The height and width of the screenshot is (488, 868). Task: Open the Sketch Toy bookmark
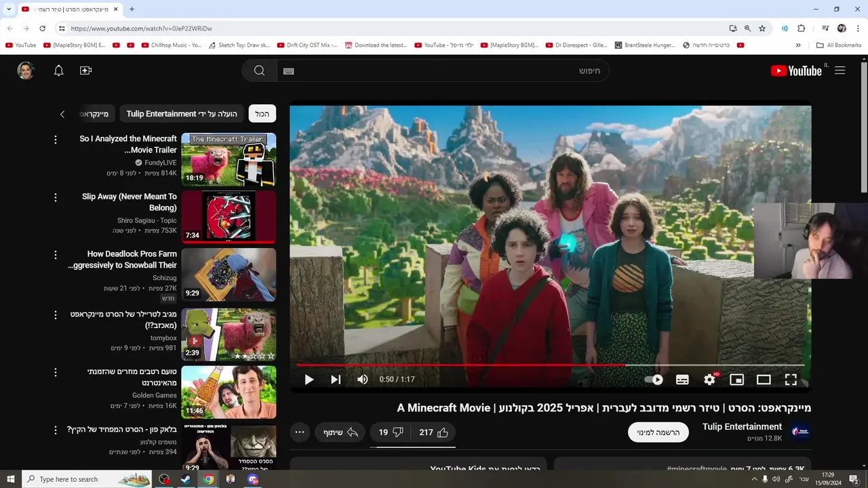tap(239, 45)
